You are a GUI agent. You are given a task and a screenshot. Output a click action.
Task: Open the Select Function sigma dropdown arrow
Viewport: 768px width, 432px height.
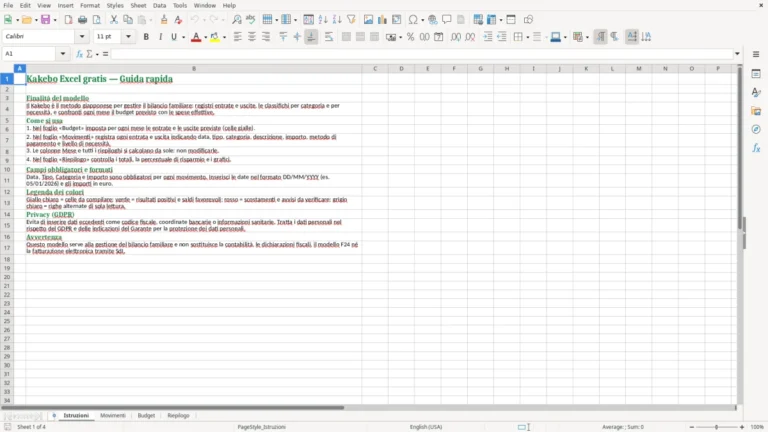[x=97, y=54]
